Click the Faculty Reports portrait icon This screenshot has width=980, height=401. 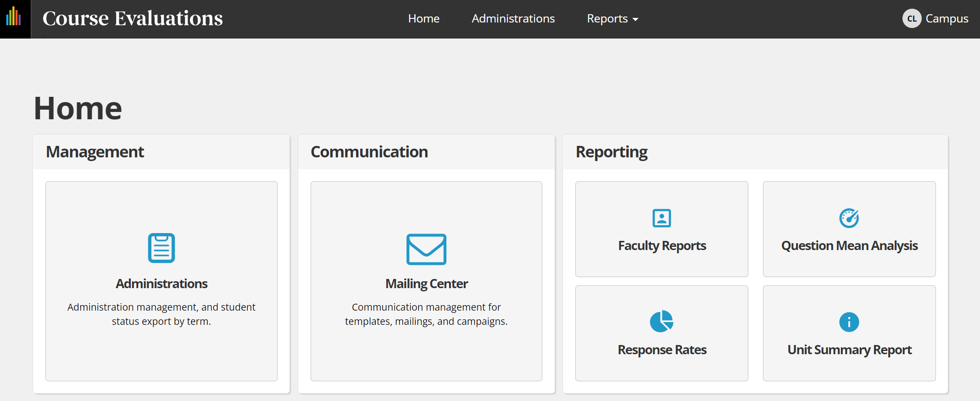click(662, 218)
